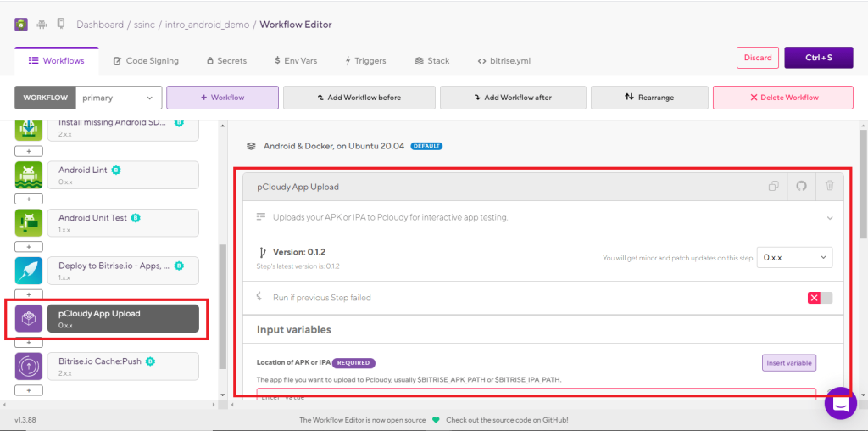Open the Code Signing tab

(146, 61)
